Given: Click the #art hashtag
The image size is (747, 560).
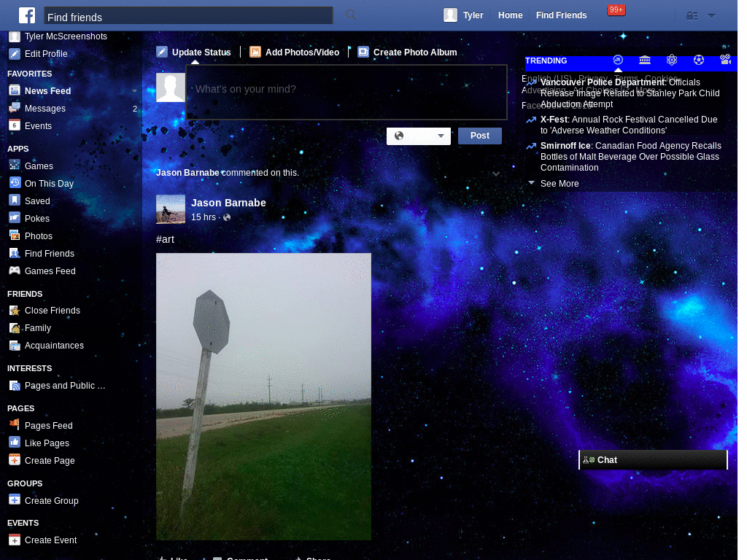Looking at the screenshot, I should (x=165, y=239).
